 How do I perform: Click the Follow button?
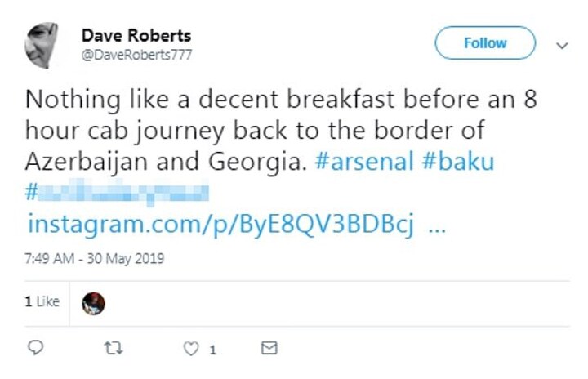coord(484,43)
